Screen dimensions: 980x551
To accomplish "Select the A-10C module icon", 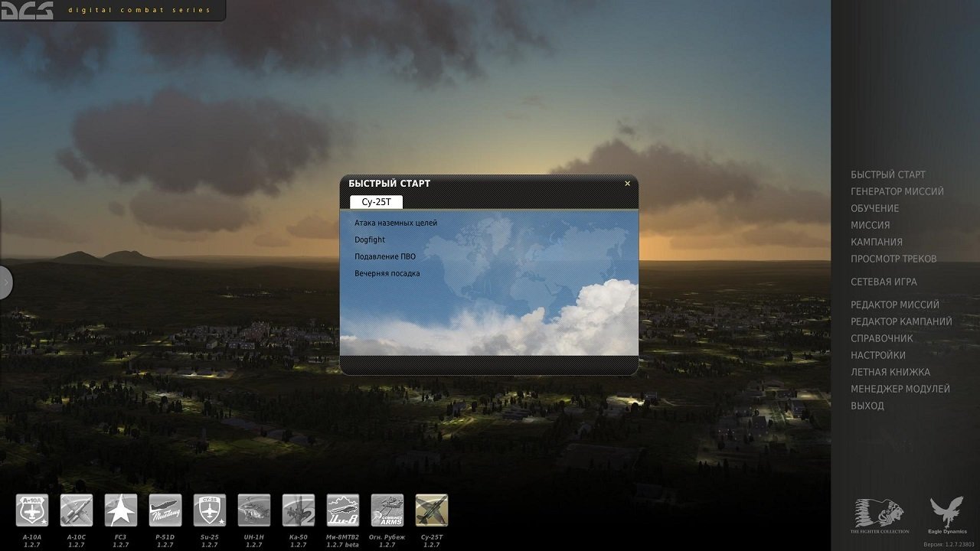I will click(x=77, y=510).
